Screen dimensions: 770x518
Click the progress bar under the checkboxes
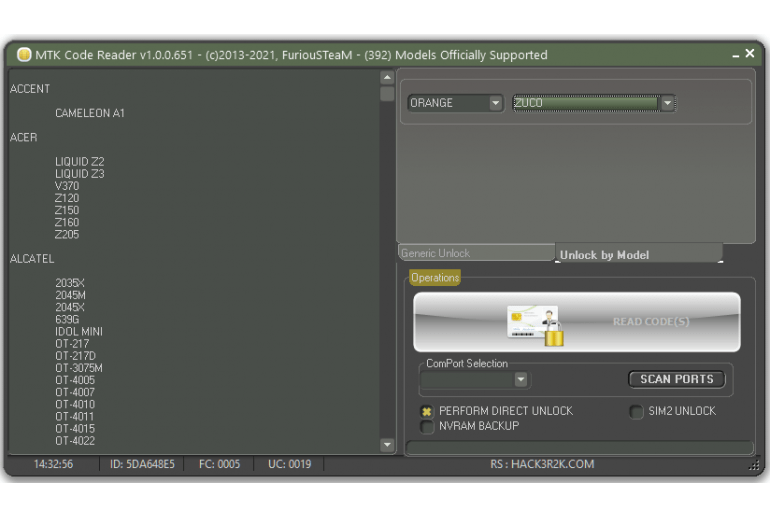579,447
